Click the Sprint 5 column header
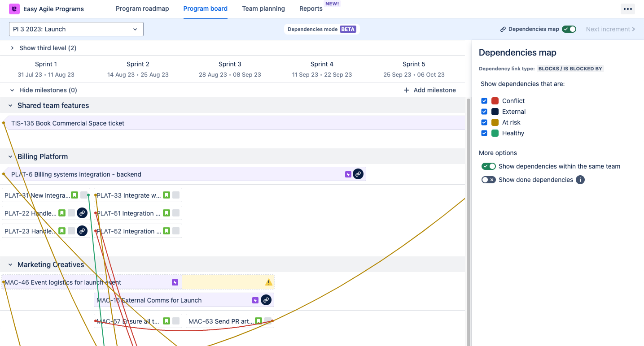 414,69
